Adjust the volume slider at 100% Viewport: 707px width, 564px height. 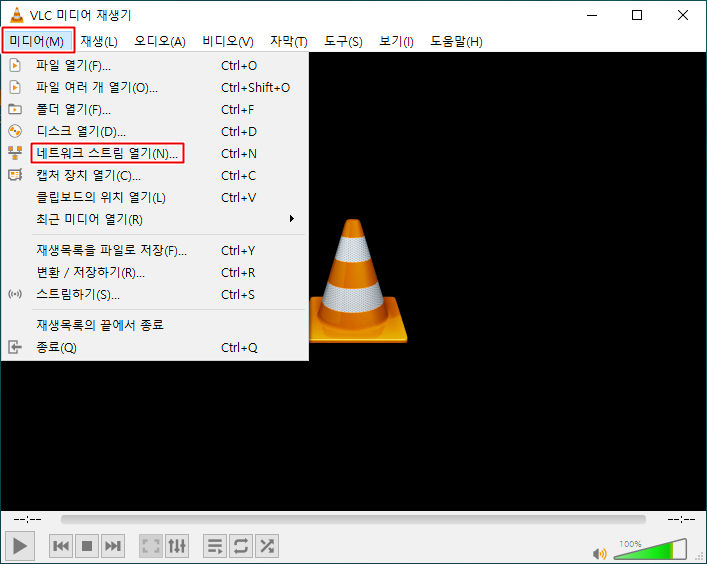650,549
